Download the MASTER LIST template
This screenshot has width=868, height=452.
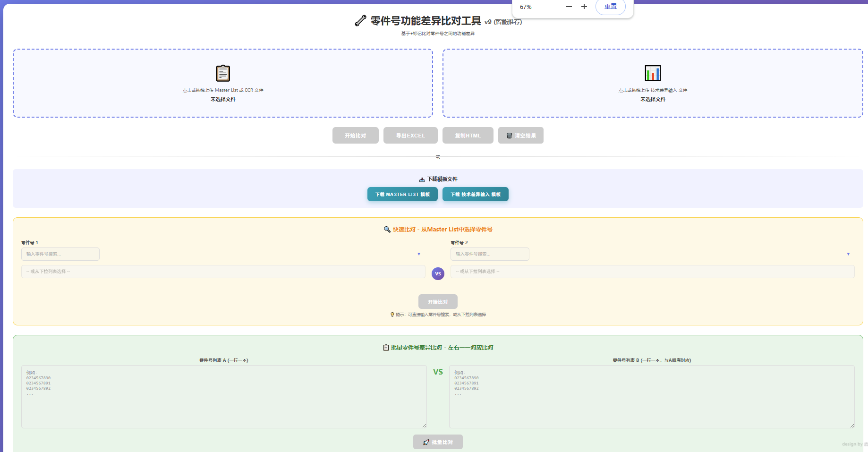pos(402,194)
